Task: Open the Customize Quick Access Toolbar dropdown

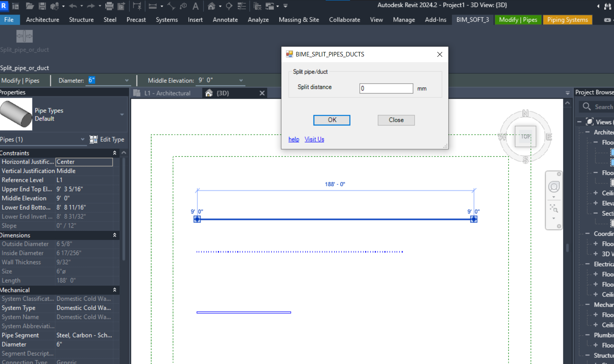Action: pyautogui.click(x=285, y=6)
